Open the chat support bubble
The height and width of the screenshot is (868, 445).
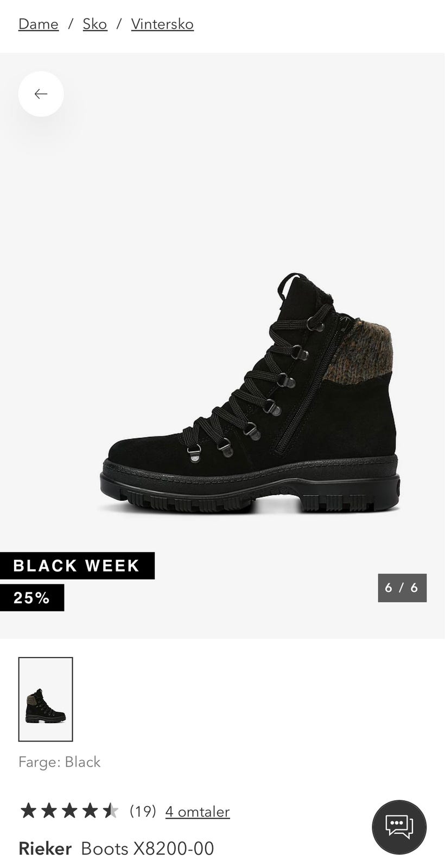click(399, 827)
